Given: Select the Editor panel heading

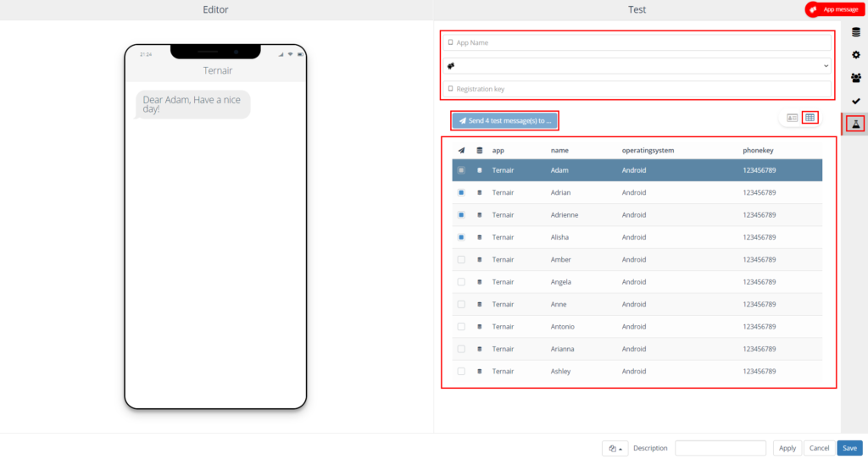Looking at the screenshot, I should tap(215, 9).
